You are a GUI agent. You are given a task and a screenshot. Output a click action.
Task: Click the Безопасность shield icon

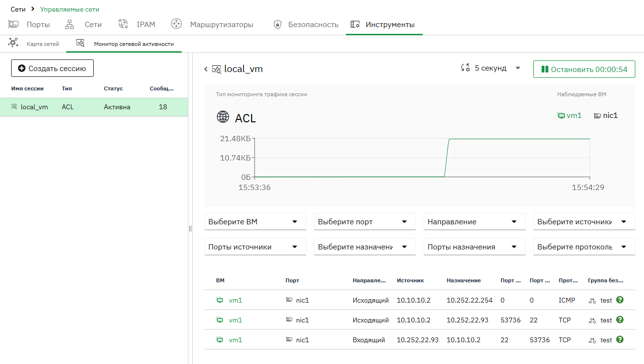coord(277,24)
